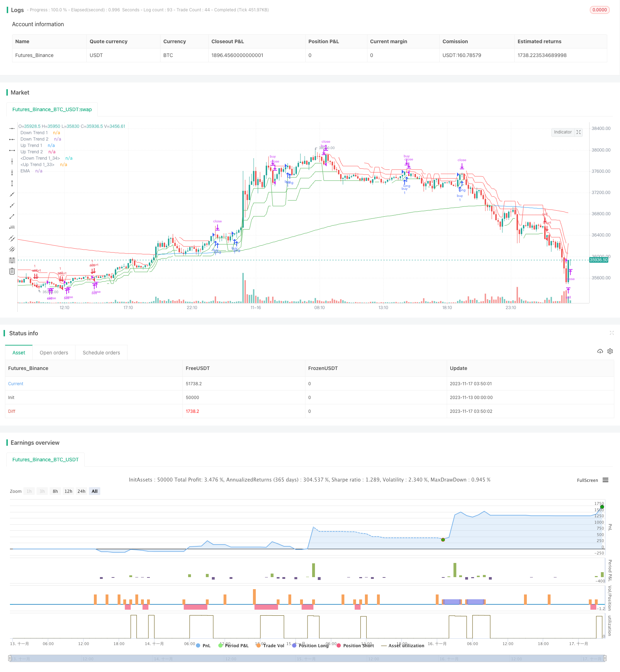The width and height of the screenshot is (620, 672).
Task: Toggle the Asset utilization legend series
Action: (x=402, y=645)
